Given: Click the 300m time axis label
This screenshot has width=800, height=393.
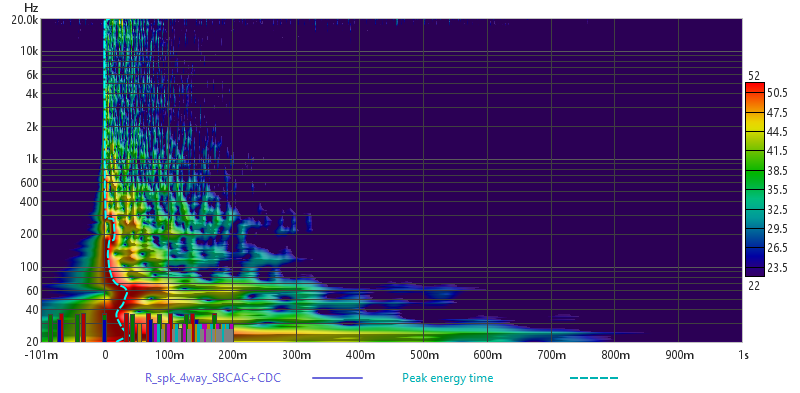Looking at the screenshot, I should pyautogui.click(x=296, y=354).
